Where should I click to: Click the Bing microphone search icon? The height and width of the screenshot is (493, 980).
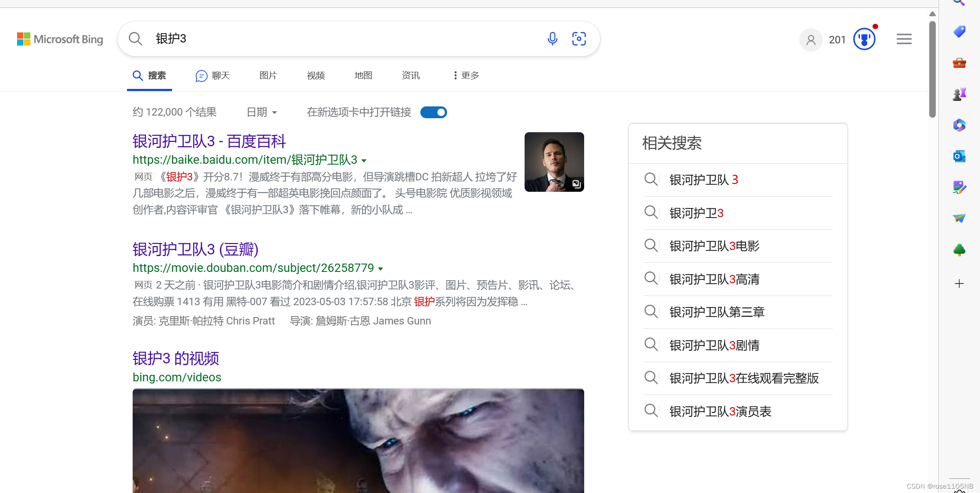tap(553, 39)
